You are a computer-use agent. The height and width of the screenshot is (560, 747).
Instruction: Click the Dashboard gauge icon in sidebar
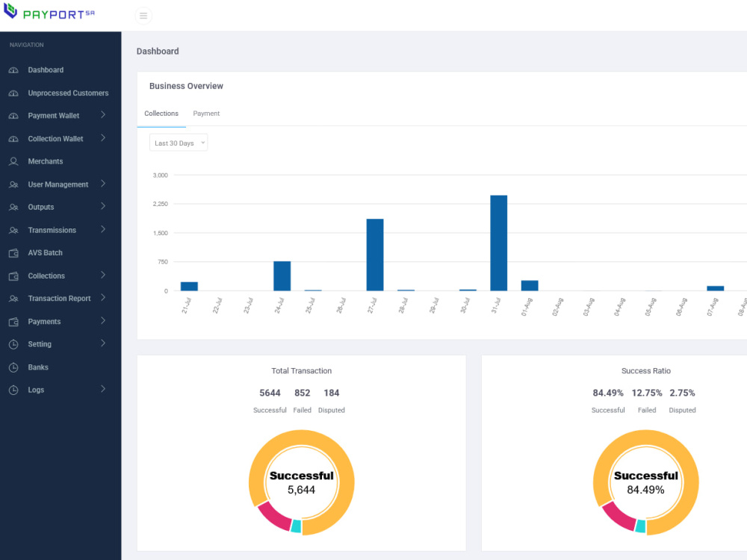[x=13, y=70]
